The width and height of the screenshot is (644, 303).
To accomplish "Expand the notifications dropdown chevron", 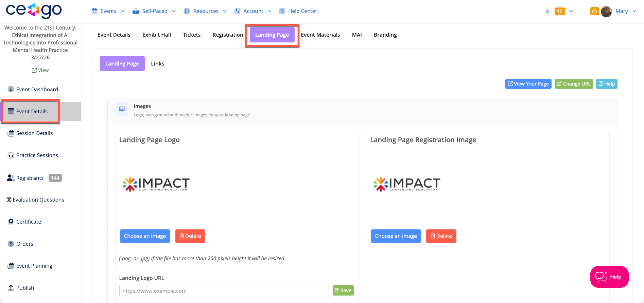I will 571,11.
